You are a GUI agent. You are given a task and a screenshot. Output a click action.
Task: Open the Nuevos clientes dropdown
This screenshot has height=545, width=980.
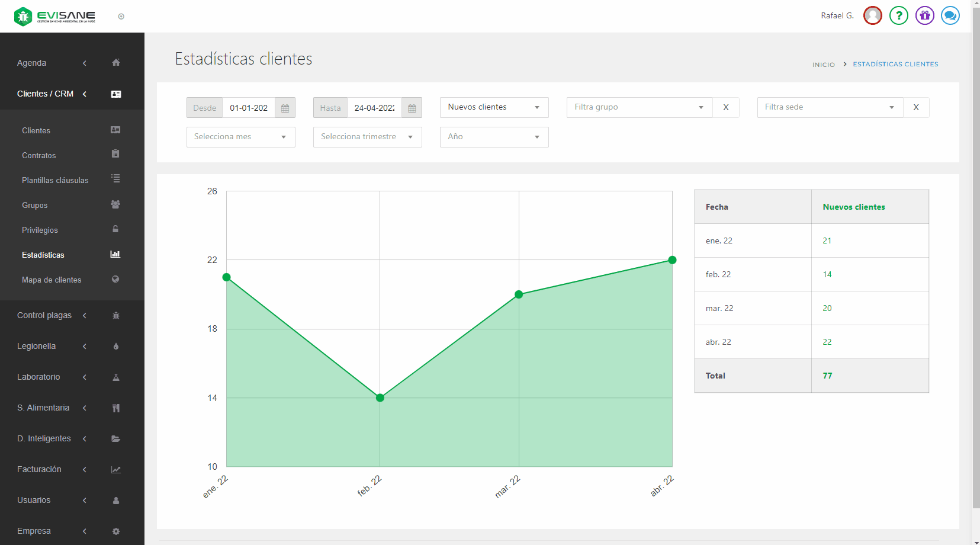494,107
